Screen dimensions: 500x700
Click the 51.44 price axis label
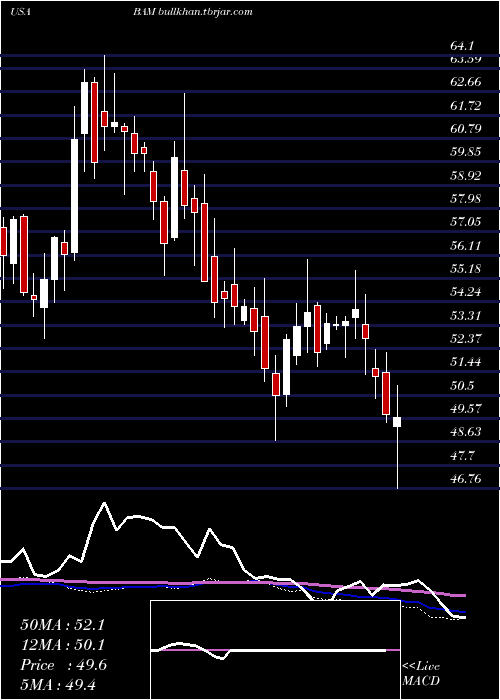(x=466, y=362)
